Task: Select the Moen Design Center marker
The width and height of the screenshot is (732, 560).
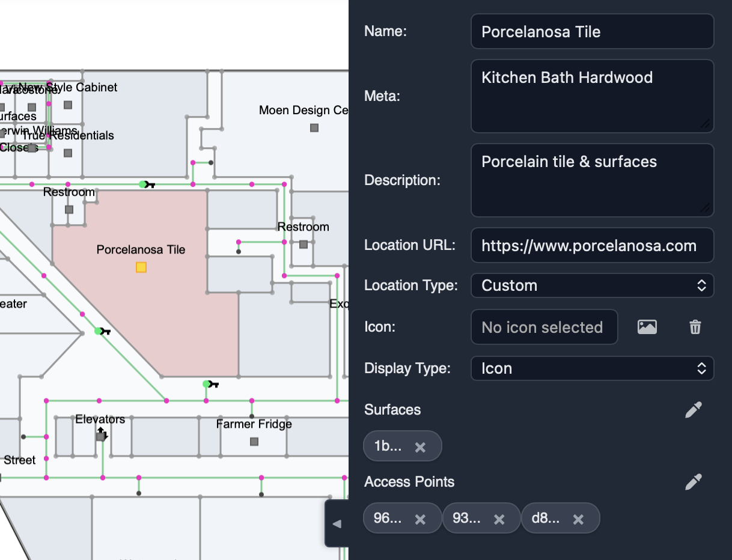Action: point(314,128)
